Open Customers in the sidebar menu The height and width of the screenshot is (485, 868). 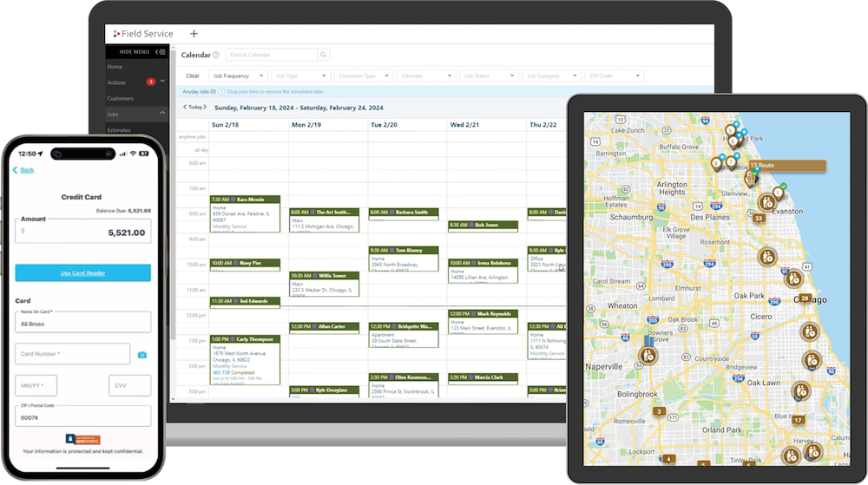pyautogui.click(x=120, y=98)
